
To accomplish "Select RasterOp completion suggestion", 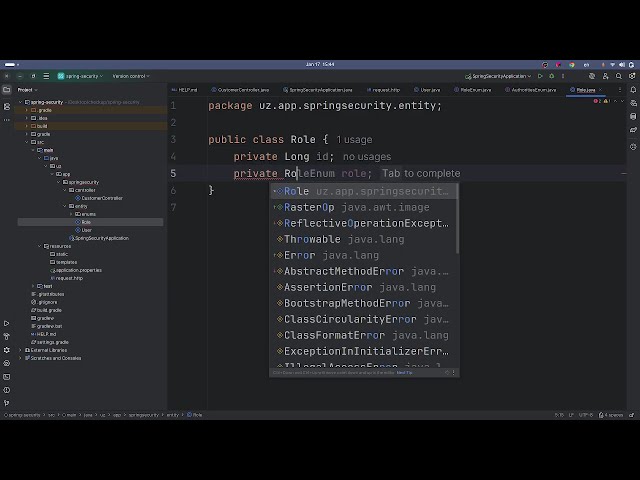I will (x=364, y=207).
